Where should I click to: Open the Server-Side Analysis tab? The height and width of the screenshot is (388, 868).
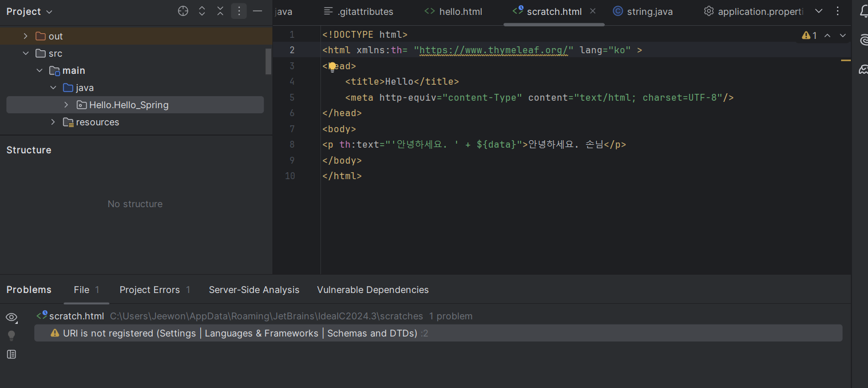point(254,290)
